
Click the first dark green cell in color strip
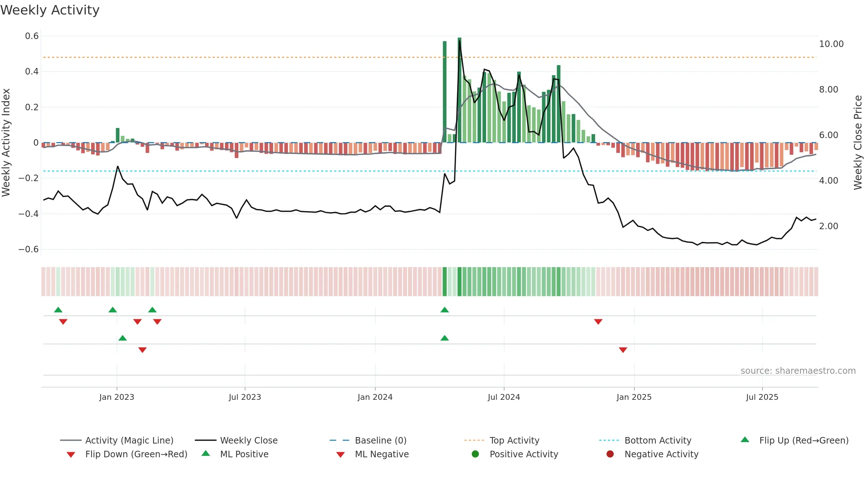point(445,282)
